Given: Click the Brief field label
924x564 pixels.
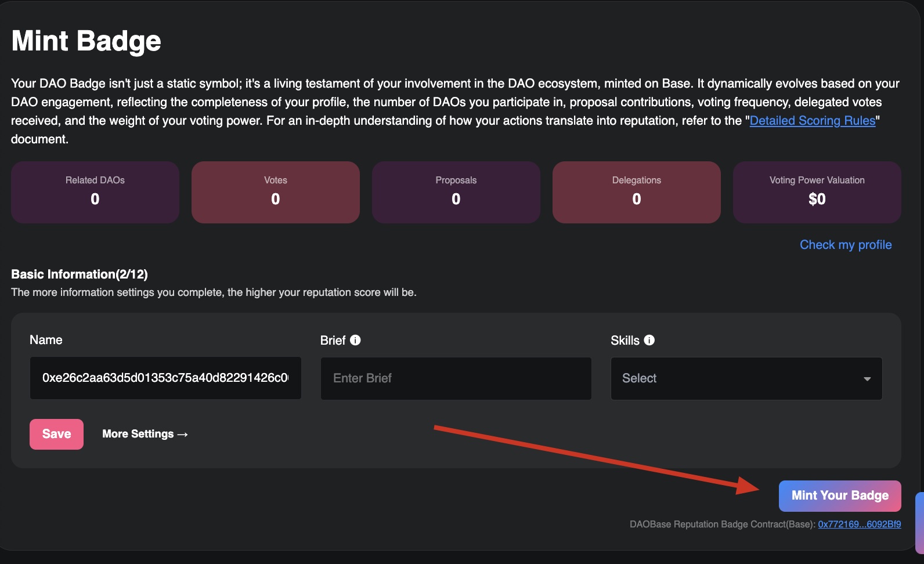Looking at the screenshot, I should pyautogui.click(x=333, y=341).
